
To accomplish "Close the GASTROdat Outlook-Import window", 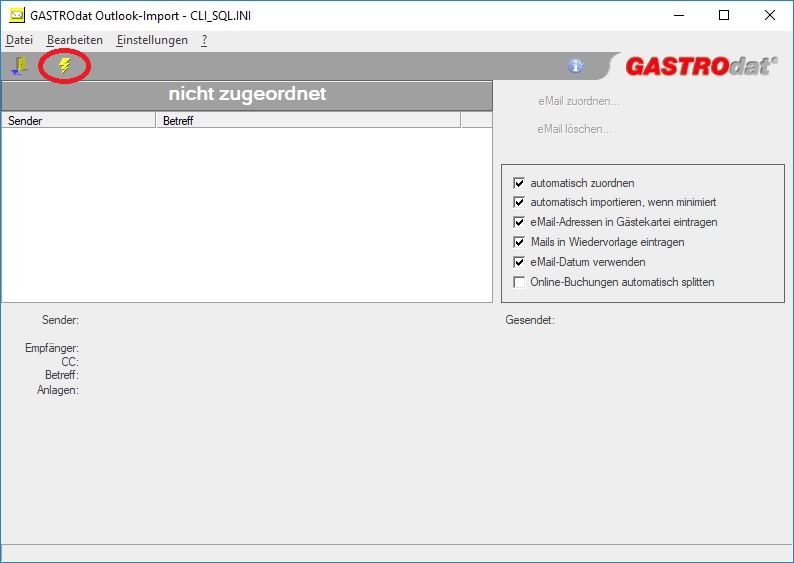I will pyautogui.click(x=770, y=15).
